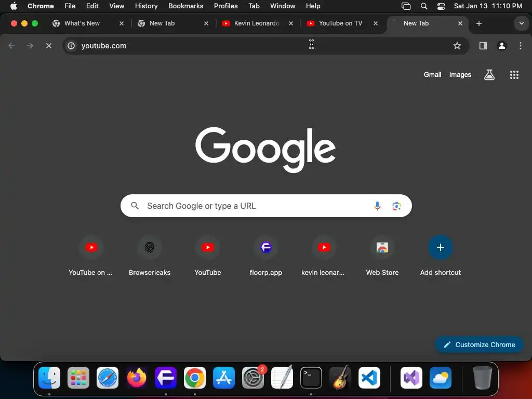Image resolution: width=532 pixels, height=399 pixels.
Task: Open the Window menu
Action: point(283,6)
